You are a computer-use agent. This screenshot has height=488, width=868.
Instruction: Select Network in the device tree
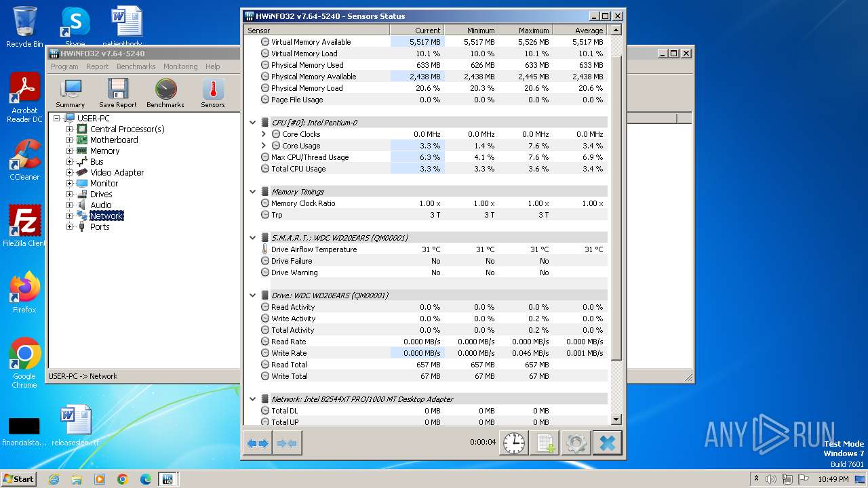tap(106, 216)
